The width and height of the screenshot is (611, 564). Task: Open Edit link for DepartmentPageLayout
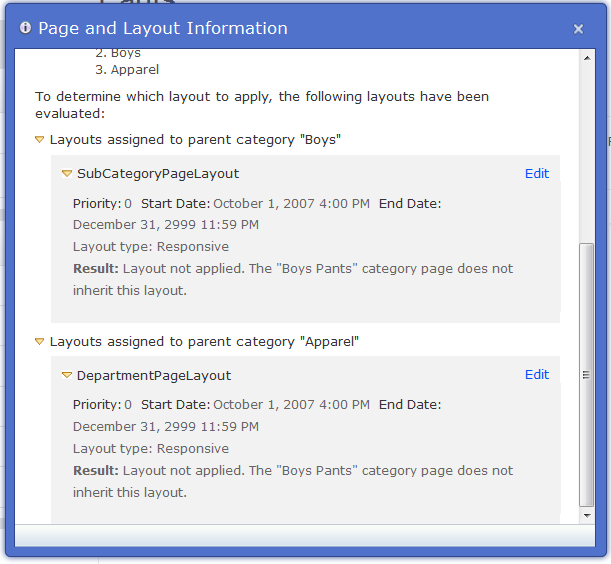(537, 375)
